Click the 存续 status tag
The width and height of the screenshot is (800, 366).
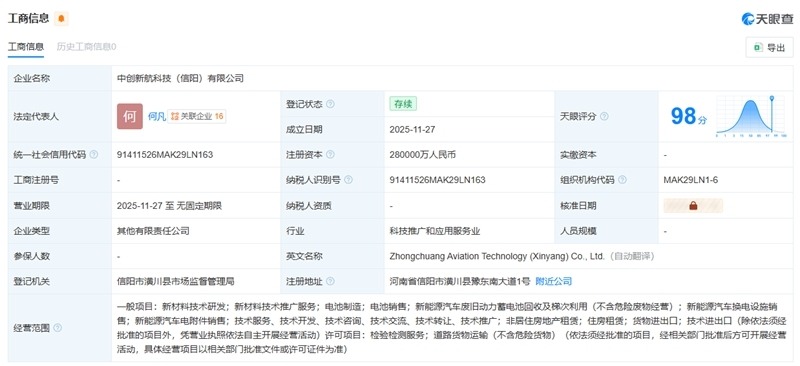[x=403, y=104]
